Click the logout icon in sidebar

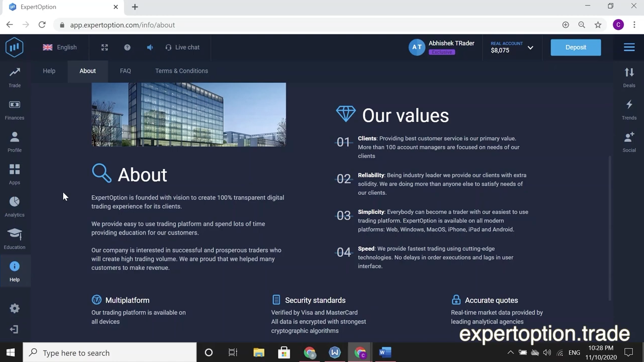point(14,330)
